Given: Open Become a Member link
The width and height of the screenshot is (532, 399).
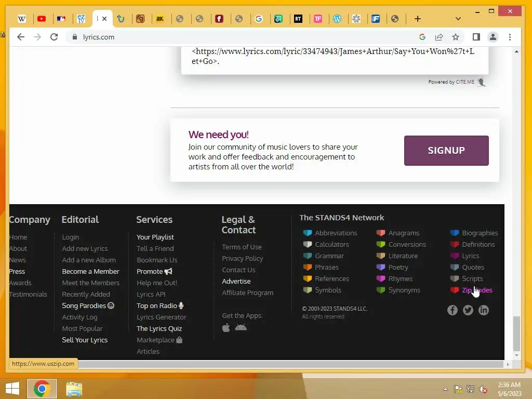Looking at the screenshot, I should [x=90, y=271].
